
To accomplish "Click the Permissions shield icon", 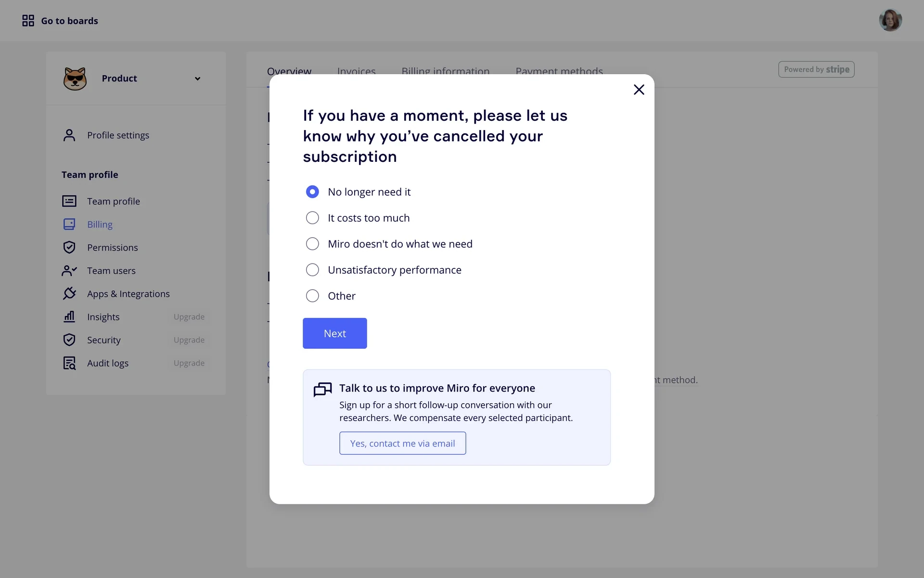I will tap(69, 248).
